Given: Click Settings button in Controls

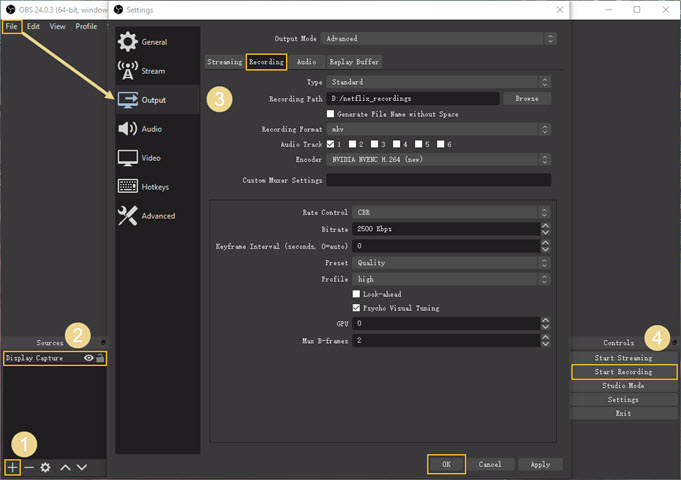Looking at the screenshot, I should click(624, 400).
